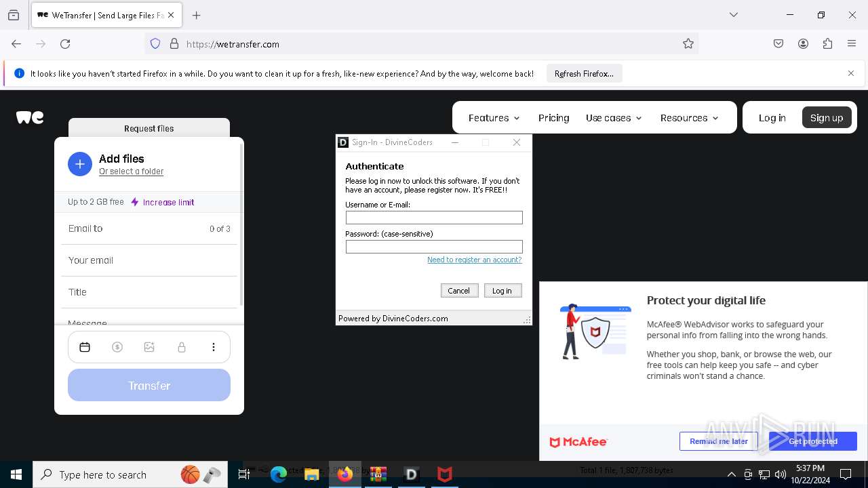
Task: Open a new tab with the plus icon
Action: (x=197, y=15)
